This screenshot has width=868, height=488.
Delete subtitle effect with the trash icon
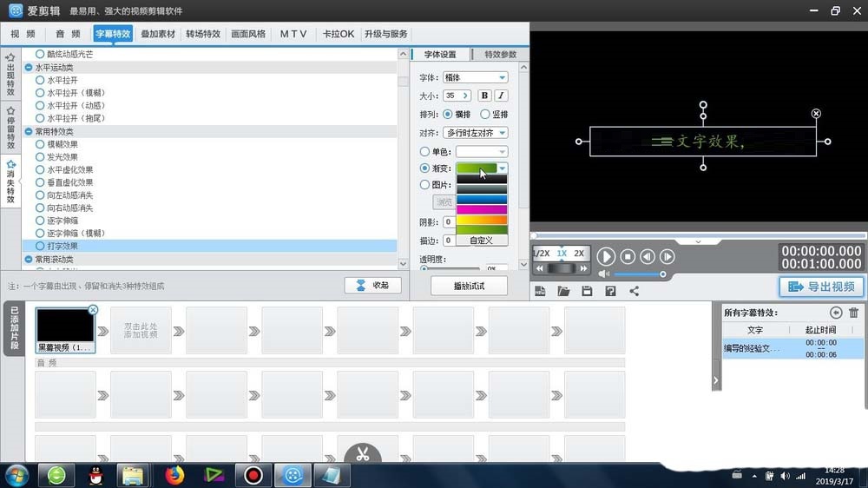click(x=853, y=313)
